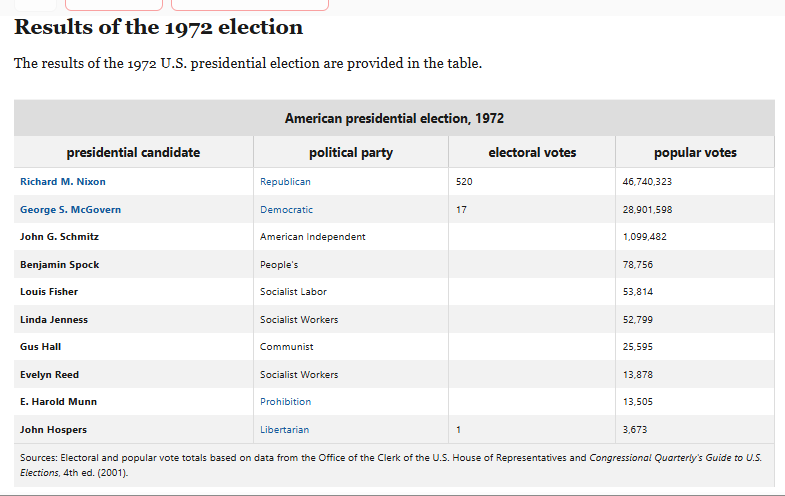Click John Hospers' single electoral vote cell
The height and width of the screenshot is (496, 785).
[532, 430]
